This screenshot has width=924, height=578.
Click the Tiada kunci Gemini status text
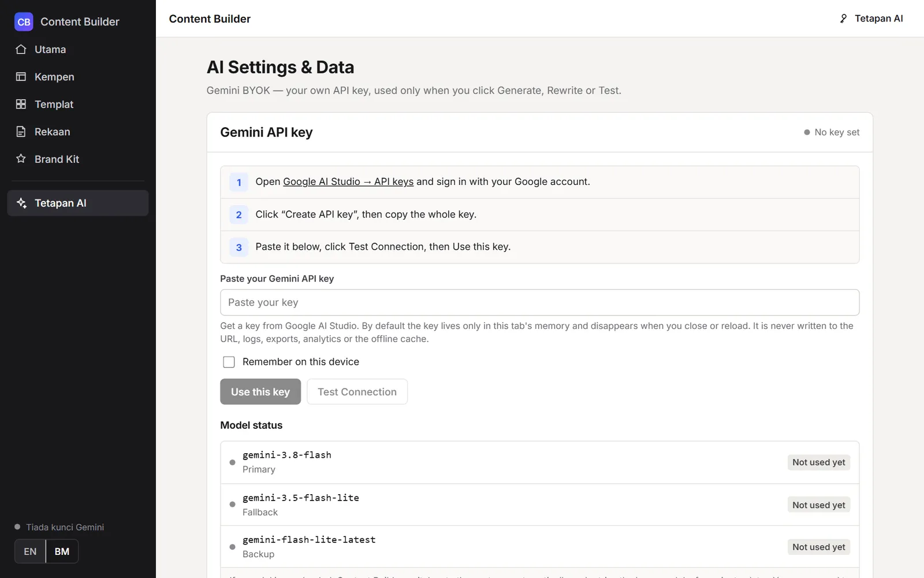pyautogui.click(x=65, y=527)
